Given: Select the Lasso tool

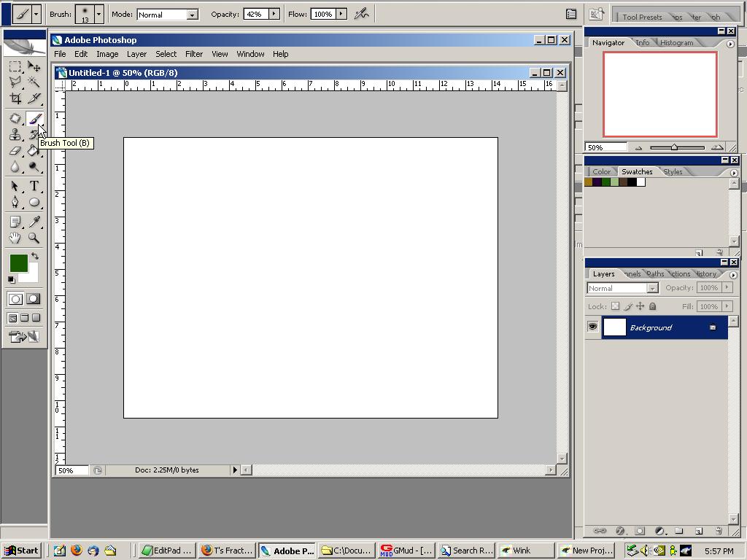Looking at the screenshot, I should 15,82.
